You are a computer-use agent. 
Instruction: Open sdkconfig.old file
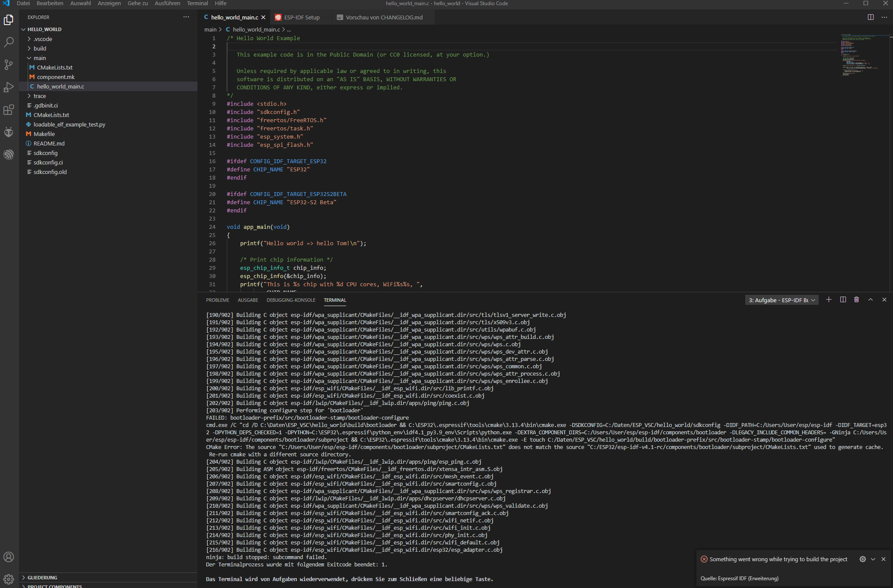50,172
